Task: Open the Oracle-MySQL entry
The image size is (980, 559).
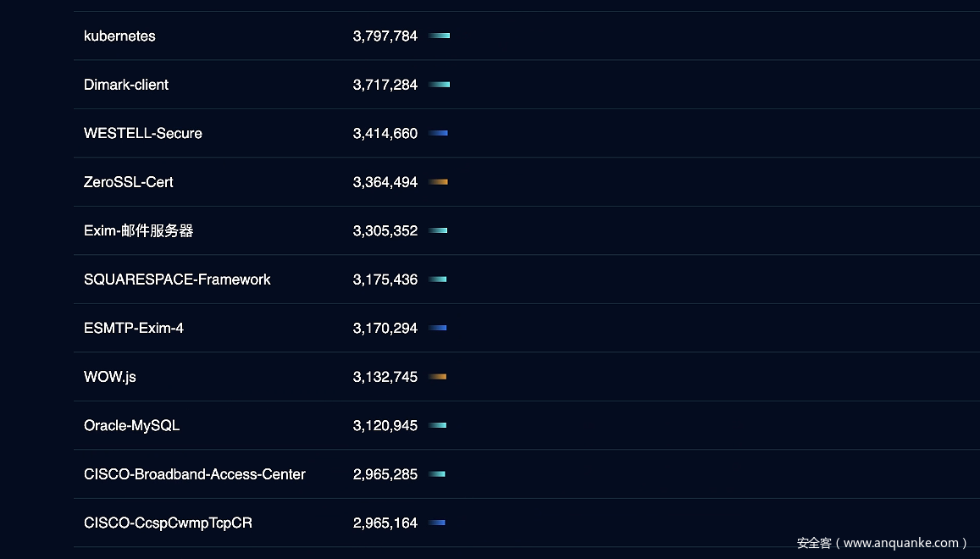Action: pos(132,425)
